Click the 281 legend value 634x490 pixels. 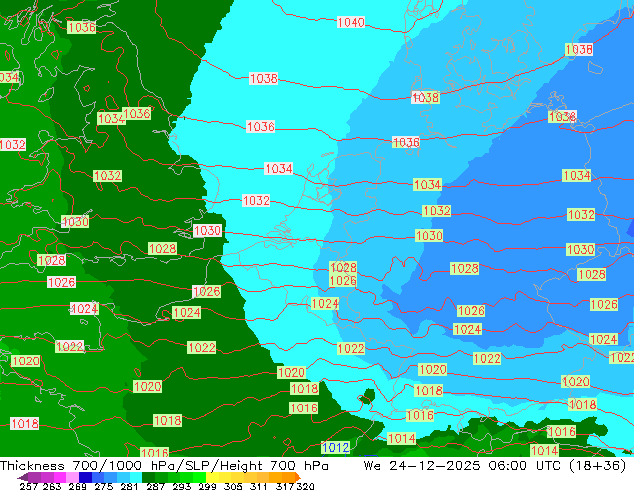click(x=129, y=486)
